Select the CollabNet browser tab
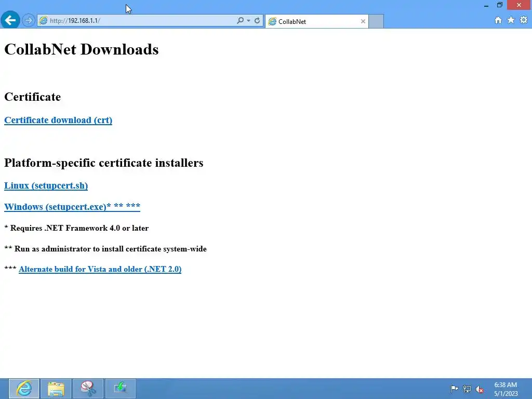Image resolution: width=532 pixels, height=399 pixels. click(x=316, y=21)
